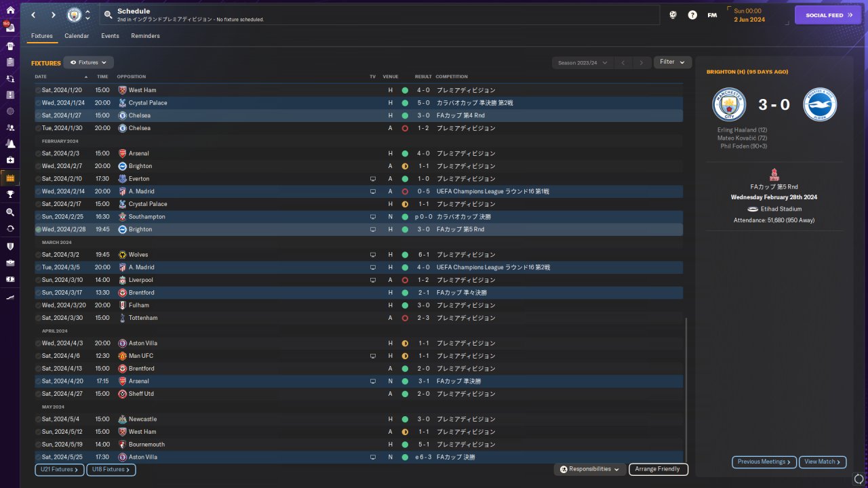This screenshot has height=488, width=868.
Task: Click the FM logo icon
Action: [x=712, y=15]
